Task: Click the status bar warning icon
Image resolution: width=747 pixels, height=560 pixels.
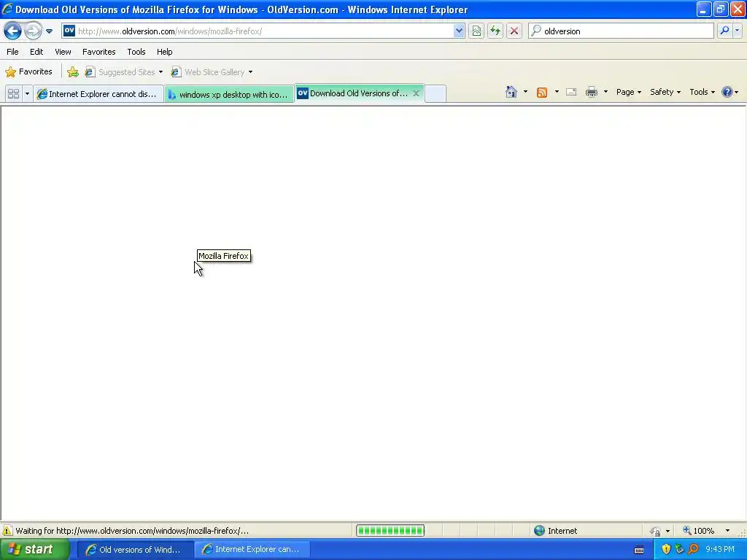Action: point(7,531)
